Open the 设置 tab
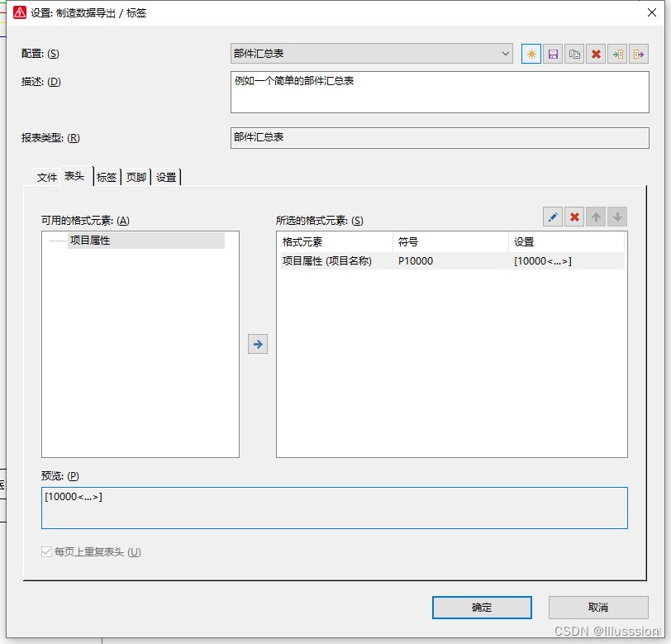Image resolution: width=671 pixels, height=644 pixels. 166,177
